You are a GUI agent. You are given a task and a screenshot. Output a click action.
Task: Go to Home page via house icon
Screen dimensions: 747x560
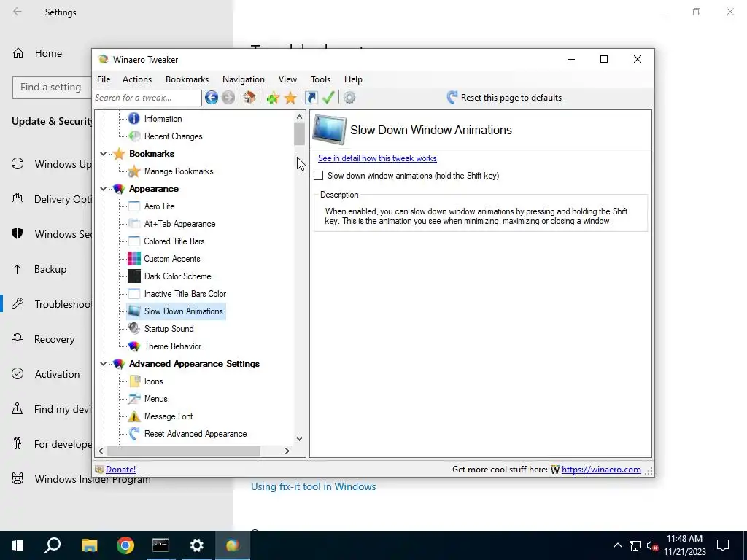click(249, 98)
